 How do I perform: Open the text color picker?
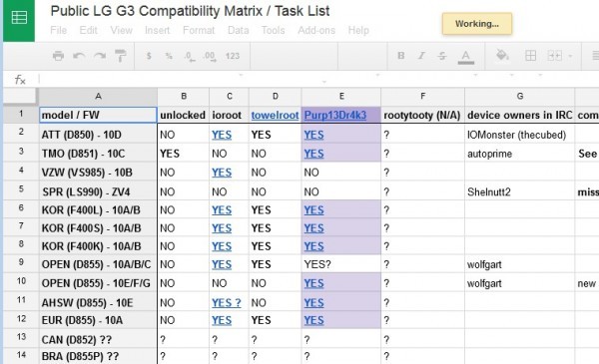tap(465, 57)
